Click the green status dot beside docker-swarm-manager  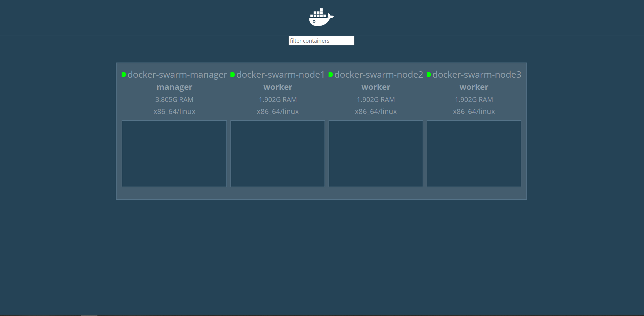click(x=123, y=75)
